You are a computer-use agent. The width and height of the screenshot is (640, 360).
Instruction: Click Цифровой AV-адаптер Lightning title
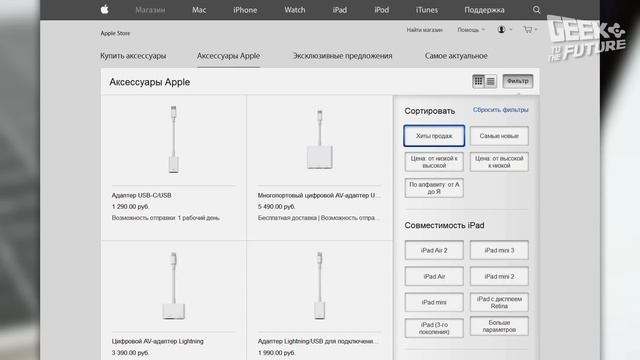158,341
